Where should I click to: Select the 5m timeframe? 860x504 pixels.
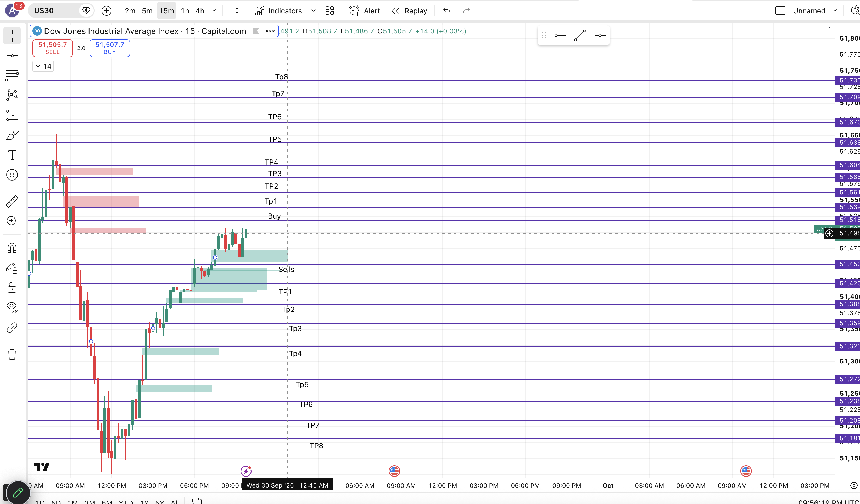(147, 11)
